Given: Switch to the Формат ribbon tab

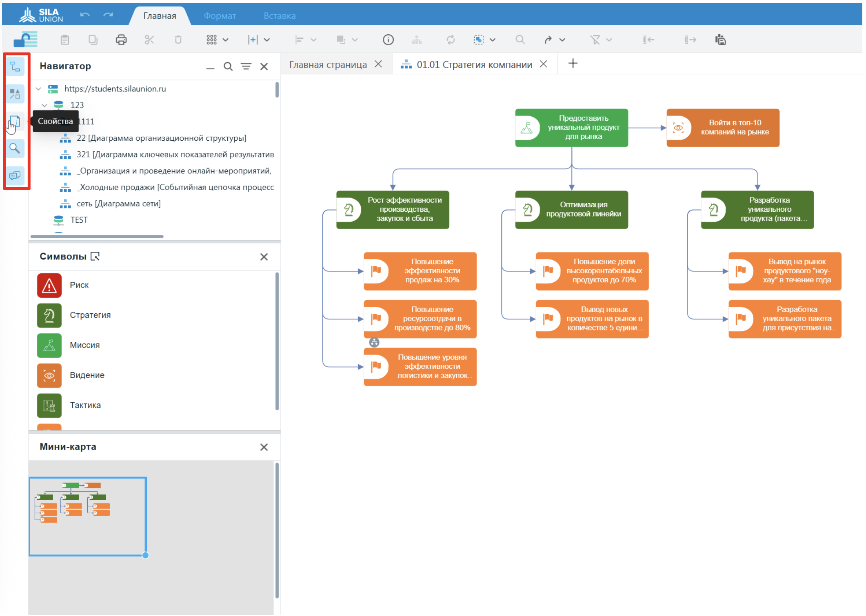Looking at the screenshot, I should (220, 16).
